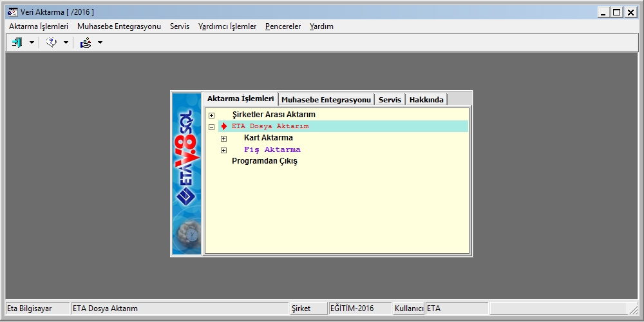Minimize the Veri Aktarma window

coord(603,12)
